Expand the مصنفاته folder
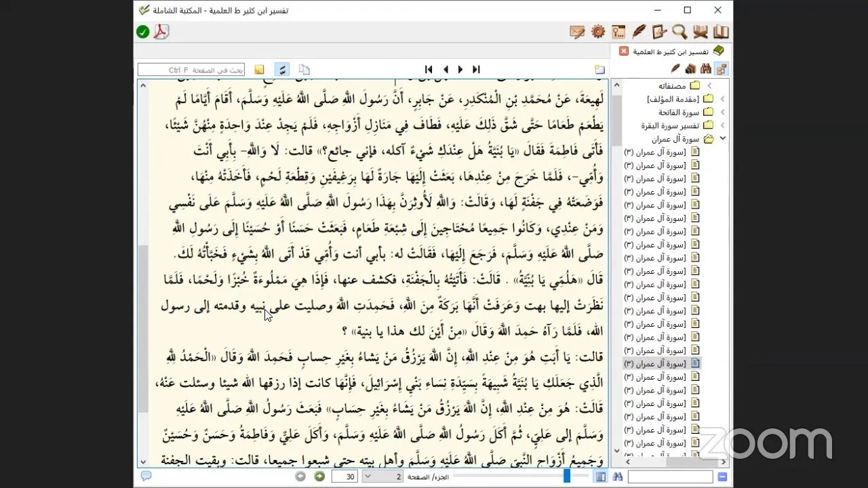The height and width of the screenshot is (488, 868). click(709, 85)
